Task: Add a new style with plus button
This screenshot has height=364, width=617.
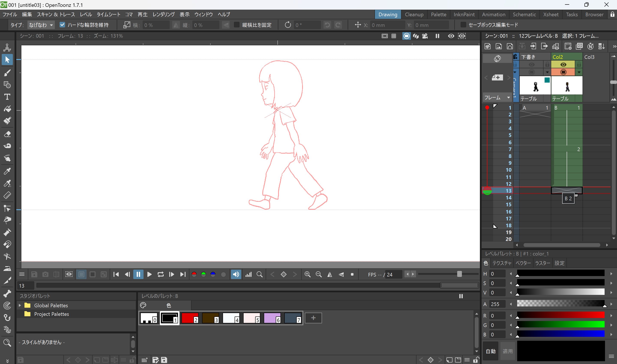Action: (313, 318)
